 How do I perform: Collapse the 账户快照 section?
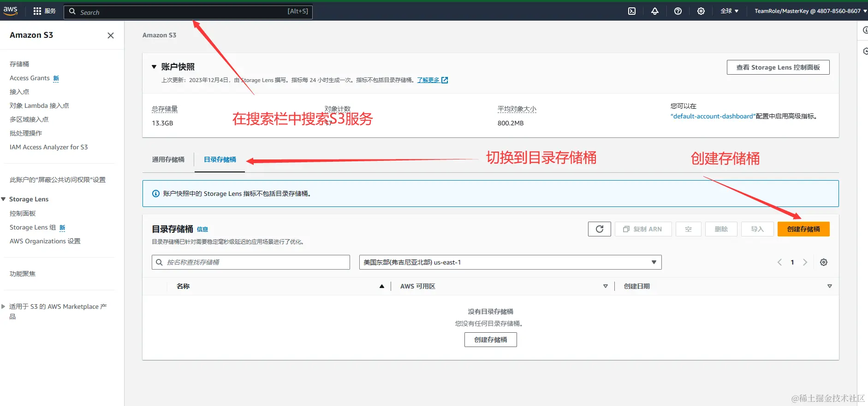point(154,67)
